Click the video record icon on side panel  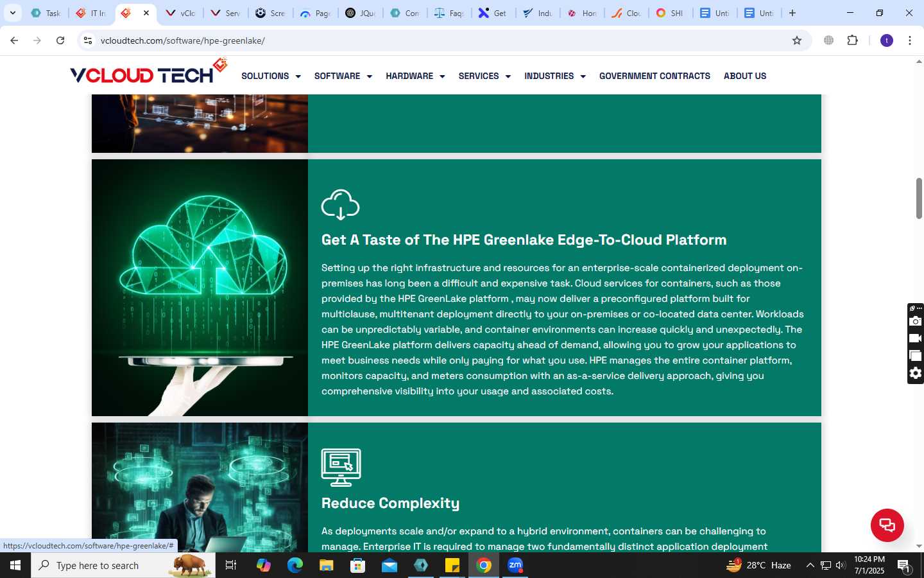pyautogui.click(x=916, y=338)
